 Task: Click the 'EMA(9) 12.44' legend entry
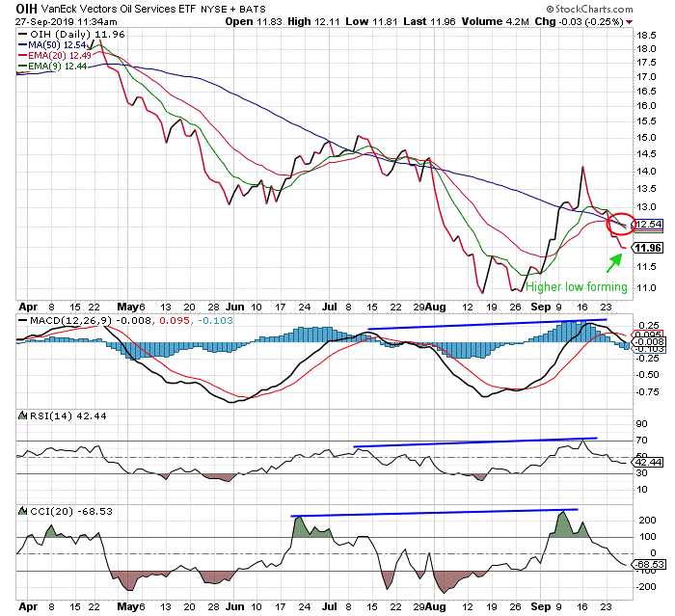click(x=52, y=67)
